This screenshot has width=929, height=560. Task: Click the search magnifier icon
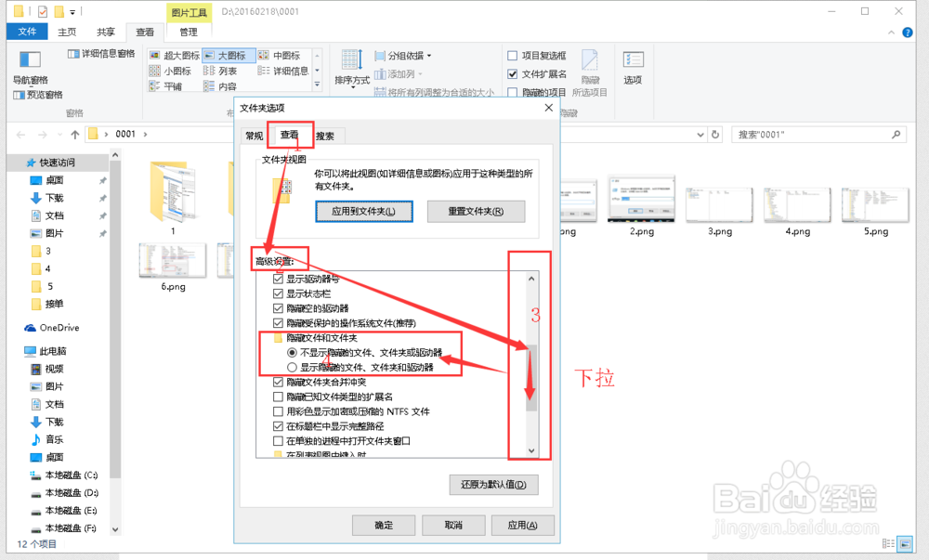point(896,135)
